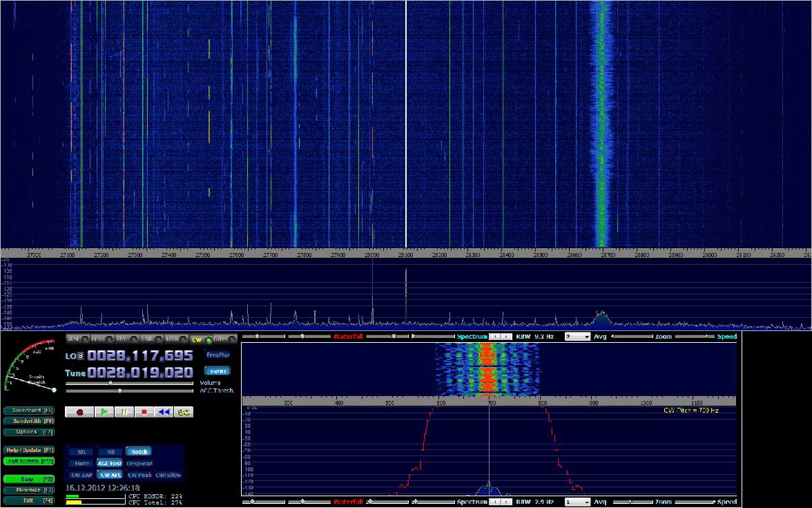Toggle the Despread option
This screenshot has width=812, height=508.
(139, 463)
